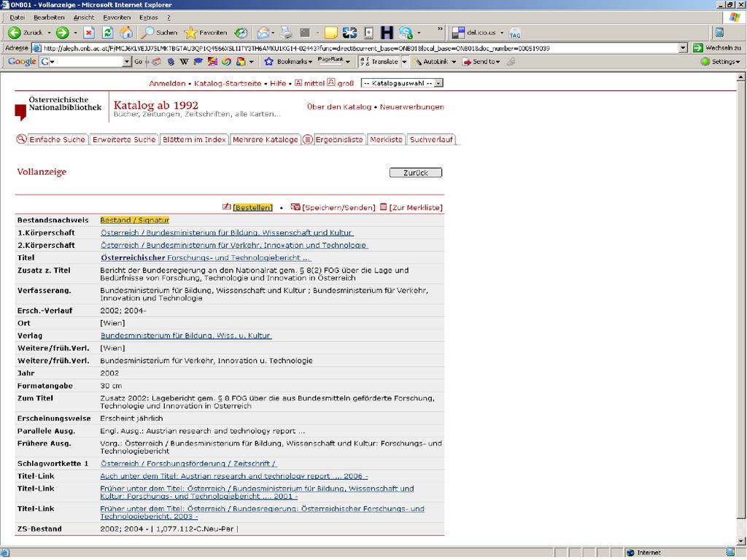Screen dimensions: 747x560
Task: Click the TAG icon
Action: tap(515, 33)
